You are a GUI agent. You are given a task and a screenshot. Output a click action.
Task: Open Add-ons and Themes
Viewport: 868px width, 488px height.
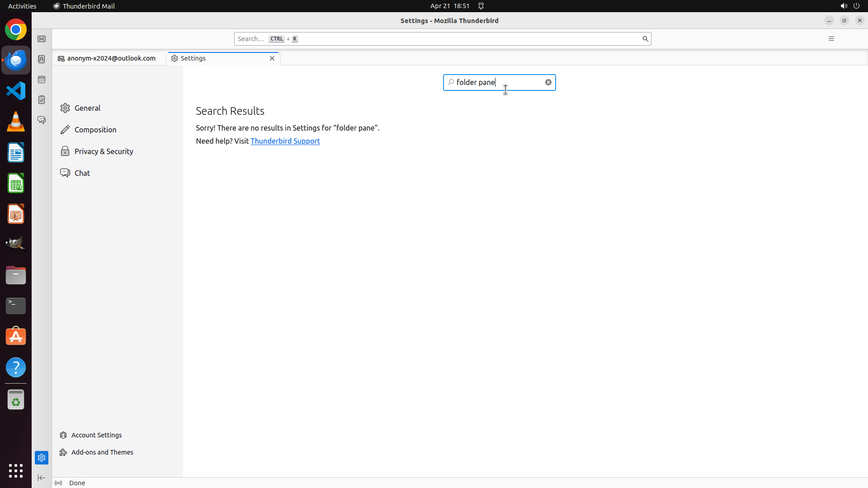coord(102,452)
